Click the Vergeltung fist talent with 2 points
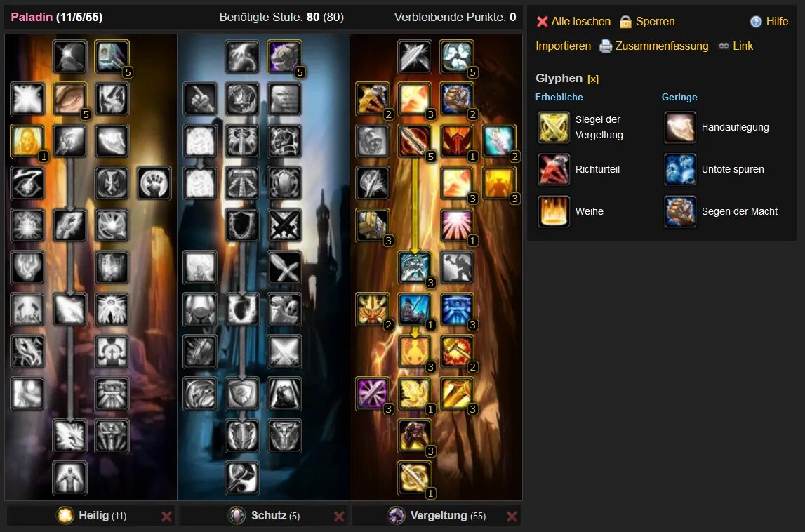 coord(457,98)
